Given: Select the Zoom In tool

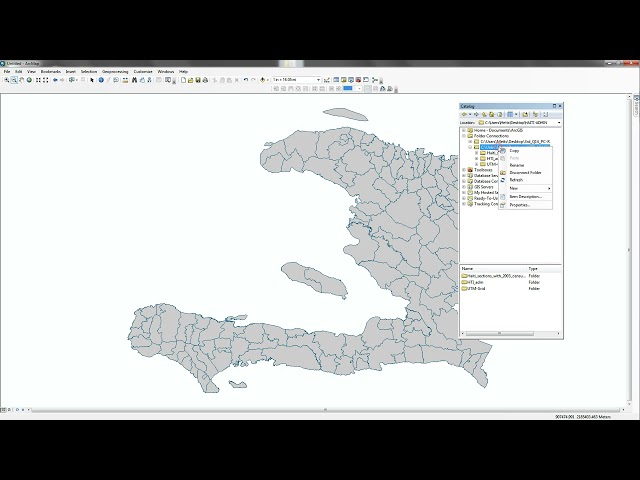Looking at the screenshot, I should [7, 80].
